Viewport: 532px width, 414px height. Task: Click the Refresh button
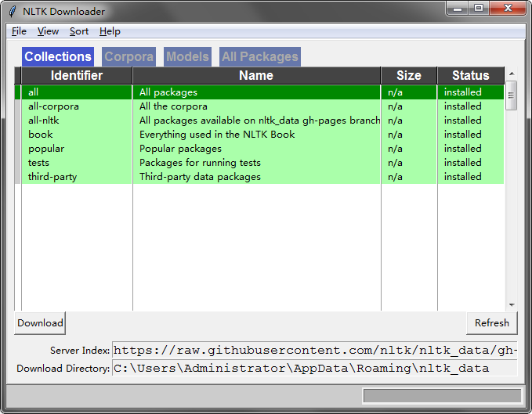[492, 323]
